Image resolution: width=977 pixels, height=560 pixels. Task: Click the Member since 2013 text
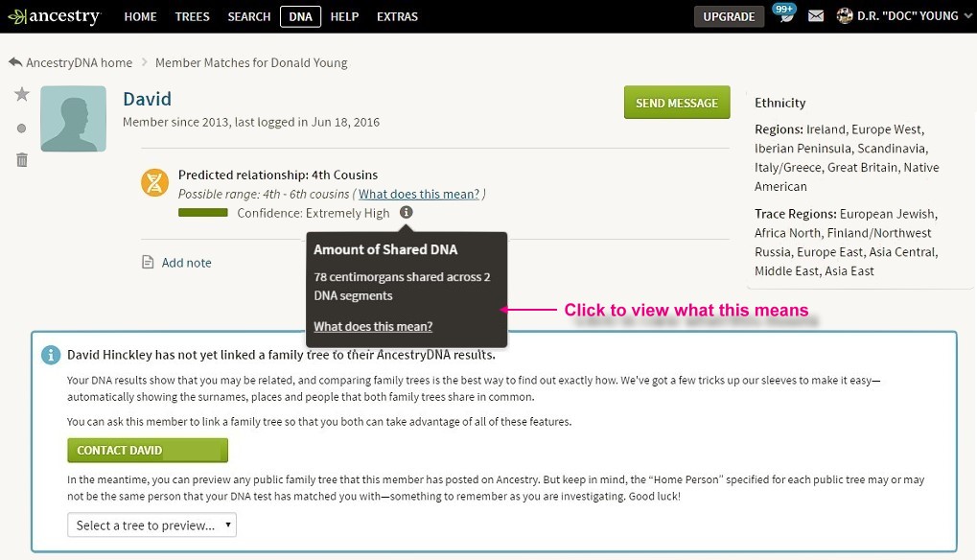click(251, 122)
